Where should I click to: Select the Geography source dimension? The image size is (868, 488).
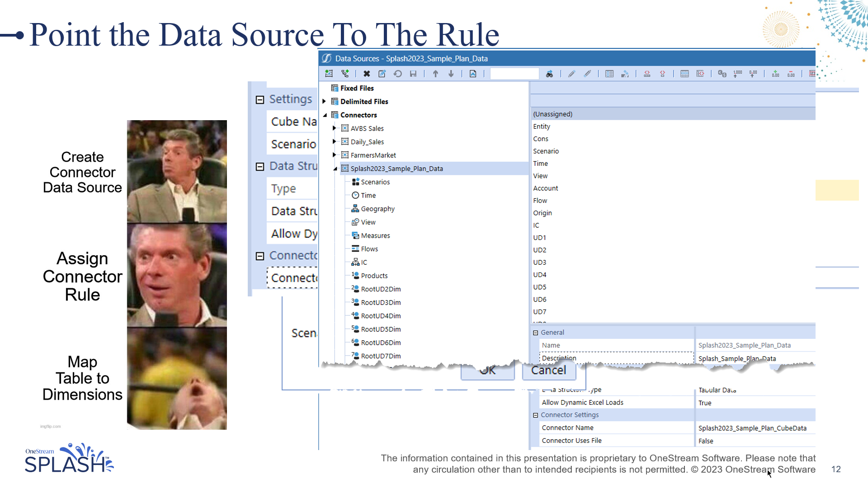pyautogui.click(x=377, y=209)
